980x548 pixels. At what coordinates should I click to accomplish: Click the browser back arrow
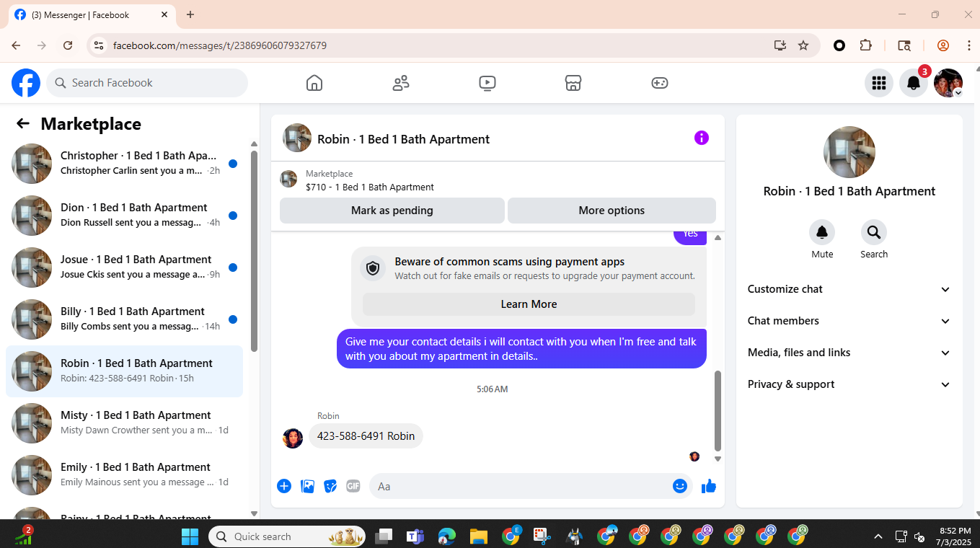tap(16, 45)
